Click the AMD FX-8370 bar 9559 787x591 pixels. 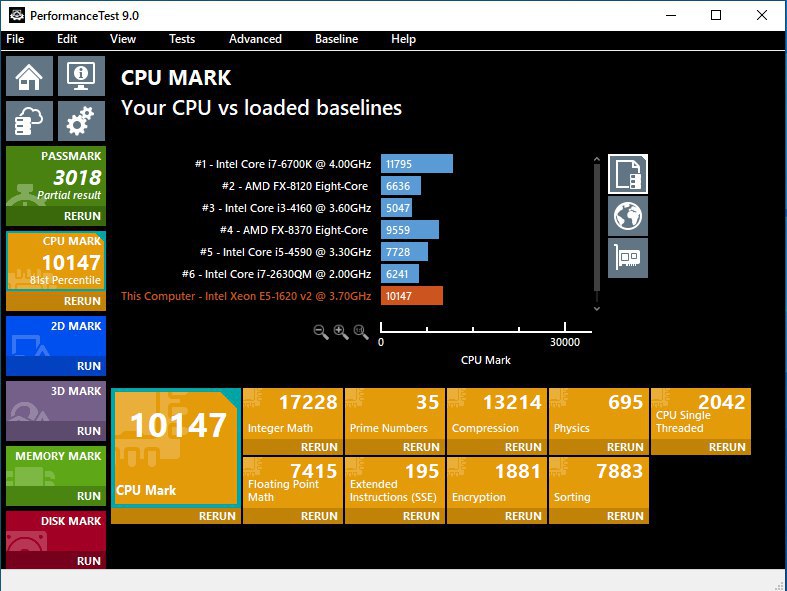click(x=410, y=230)
